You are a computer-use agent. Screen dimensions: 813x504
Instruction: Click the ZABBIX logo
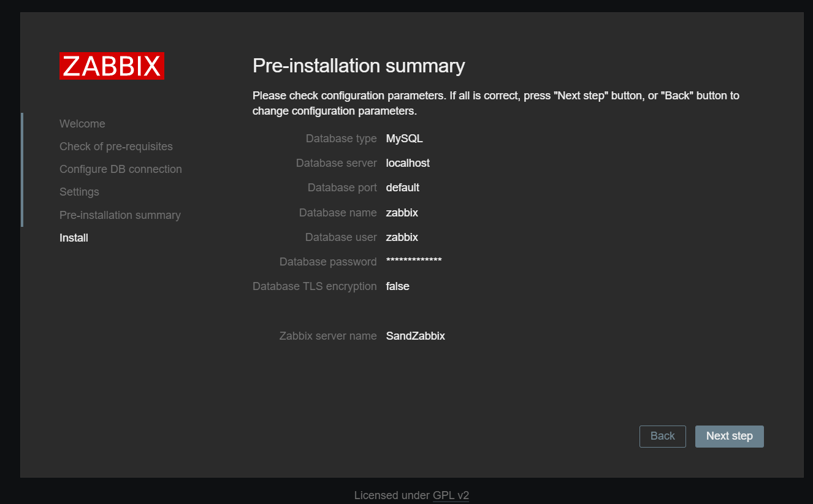pyautogui.click(x=112, y=66)
